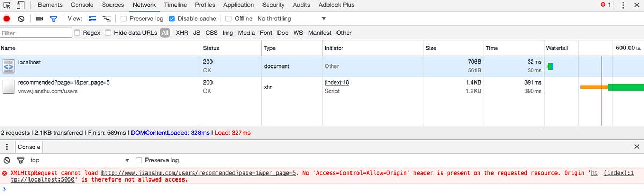Filter requests by JS
Viewport: 644px width, 196px height.
point(197,33)
